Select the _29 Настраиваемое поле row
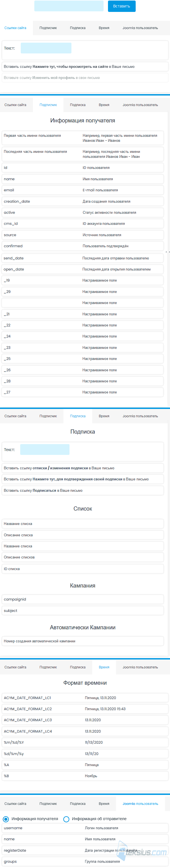This screenshot has height=868, width=170. click(x=83, y=292)
